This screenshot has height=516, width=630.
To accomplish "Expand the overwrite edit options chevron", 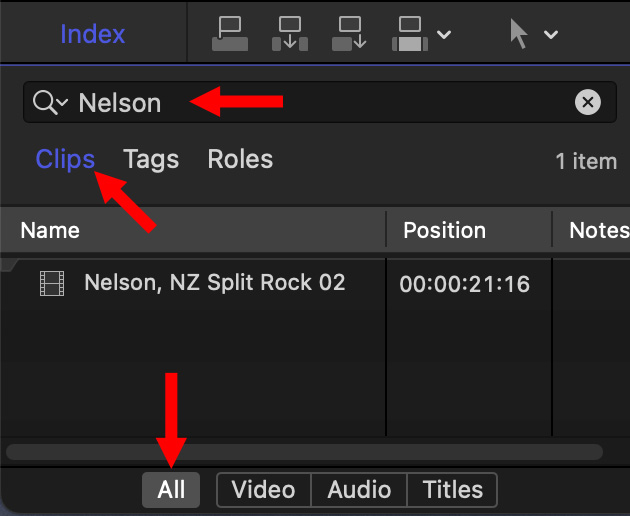I will [x=444, y=36].
